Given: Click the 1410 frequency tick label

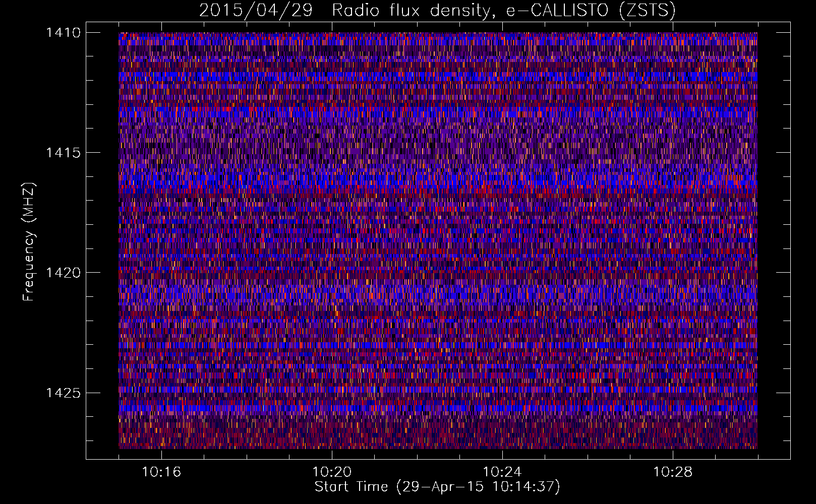Looking at the screenshot, I should coord(63,33).
